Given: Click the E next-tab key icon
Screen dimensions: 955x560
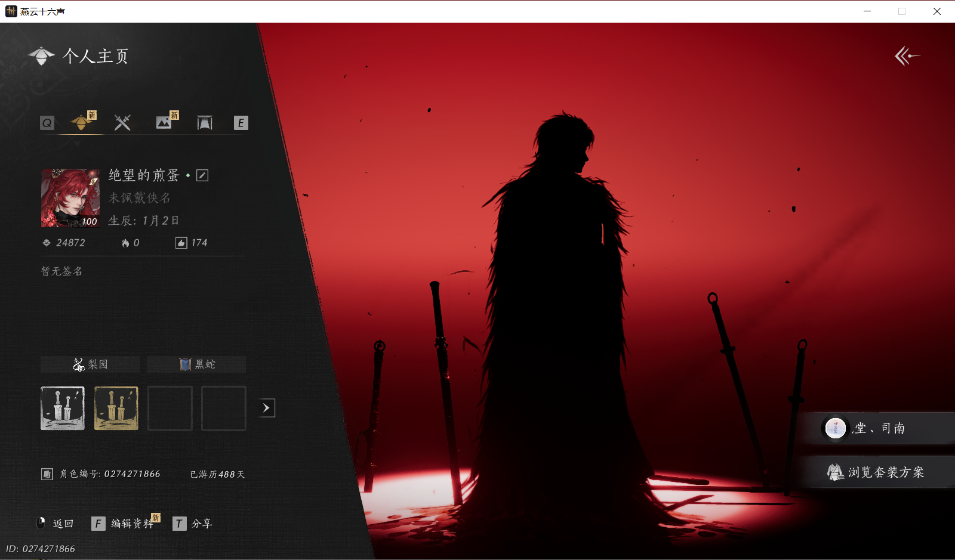Looking at the screenshot, I should 241,123.
